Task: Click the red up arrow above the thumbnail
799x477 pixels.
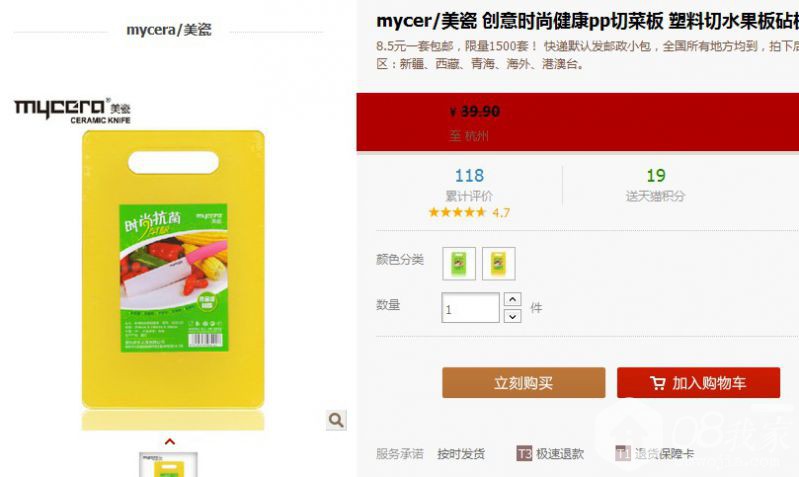Action: [170, 441]
